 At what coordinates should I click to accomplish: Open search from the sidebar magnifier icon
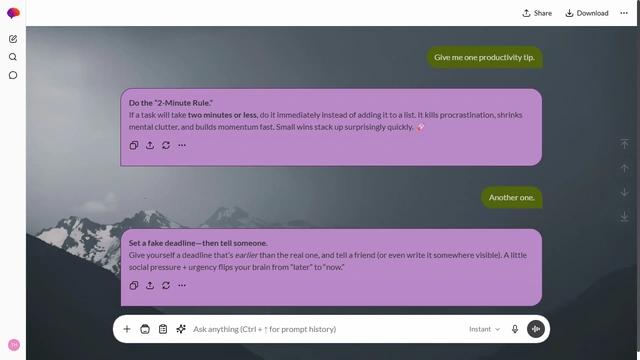(x=13, y=57)
